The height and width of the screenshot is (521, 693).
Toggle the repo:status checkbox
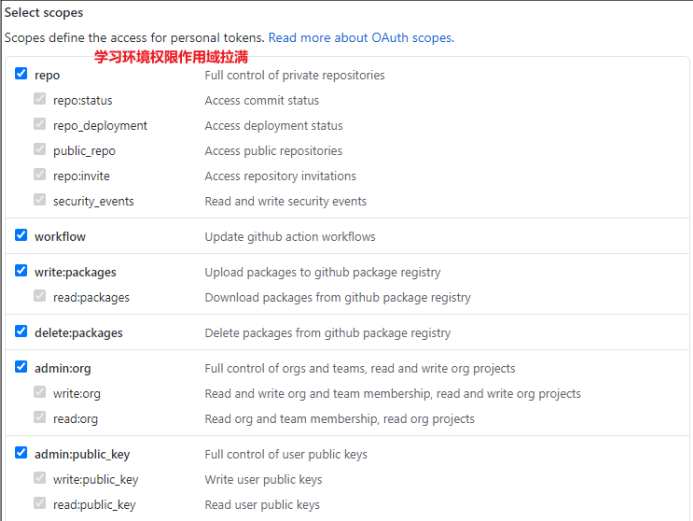pos(40,100)
